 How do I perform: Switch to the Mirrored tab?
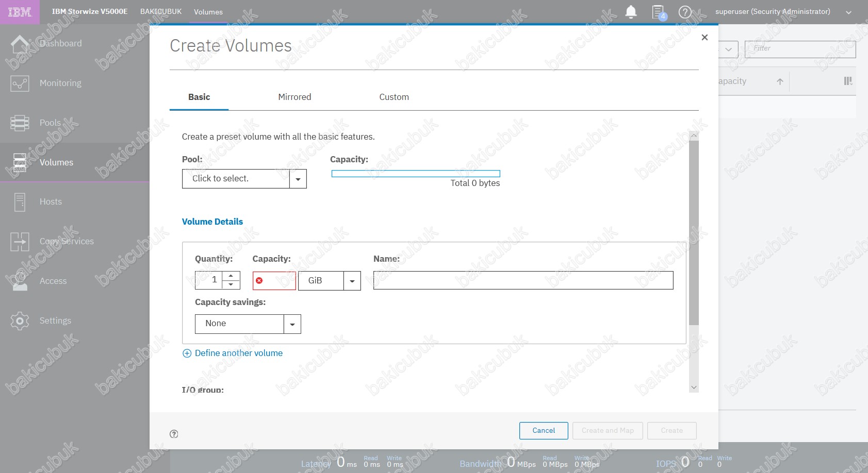coord(294,97)
